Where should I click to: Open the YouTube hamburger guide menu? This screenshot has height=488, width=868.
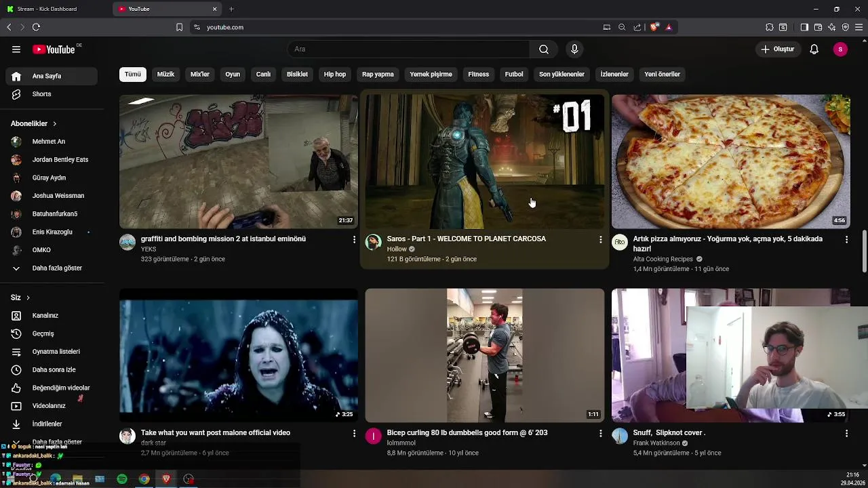pyautogui.click(x=16, y=49)
